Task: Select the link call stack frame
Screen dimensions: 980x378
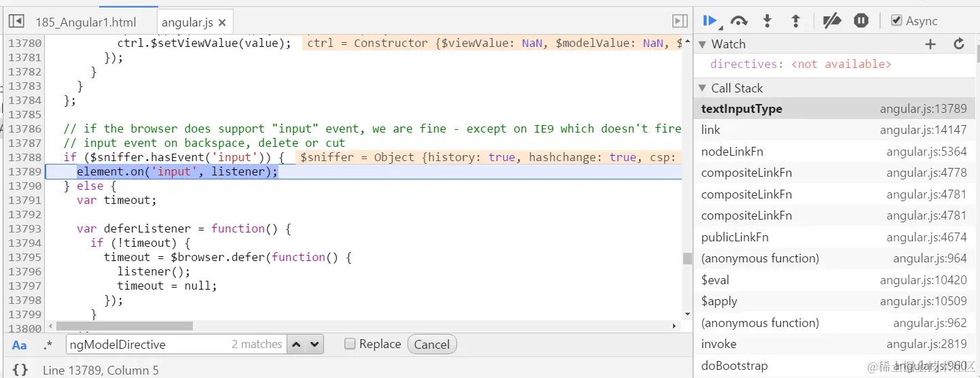Action: (834, 130)
